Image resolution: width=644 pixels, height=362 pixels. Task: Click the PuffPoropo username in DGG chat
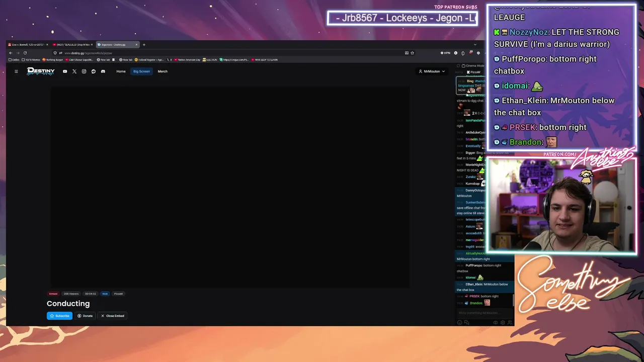(474, 265)
